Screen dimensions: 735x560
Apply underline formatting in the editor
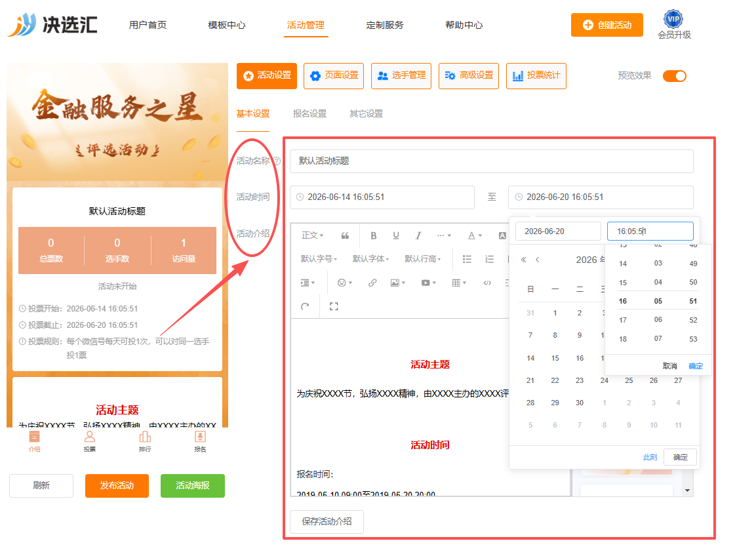tap(396, 235)
